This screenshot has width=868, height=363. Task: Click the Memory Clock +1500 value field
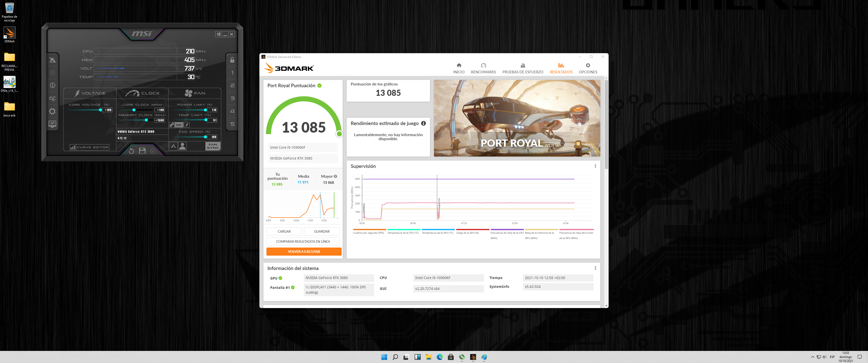(x=160, y=120)
